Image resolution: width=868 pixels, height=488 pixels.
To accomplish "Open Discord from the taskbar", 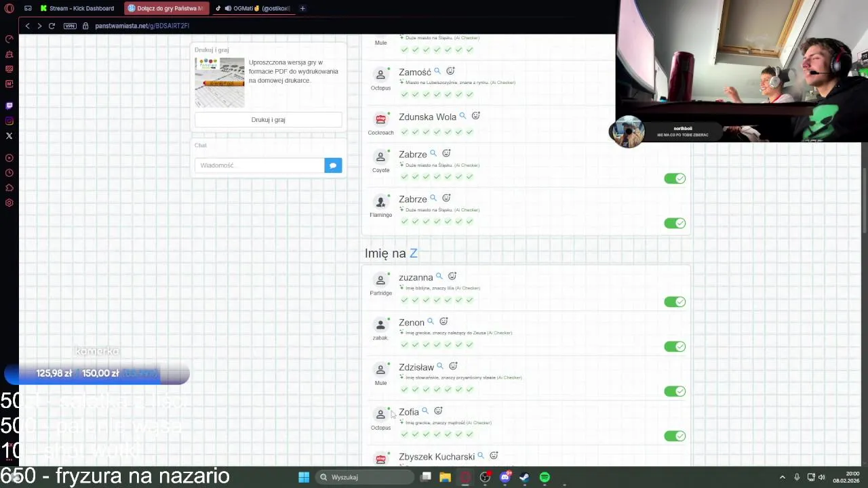I will (505, 477).
